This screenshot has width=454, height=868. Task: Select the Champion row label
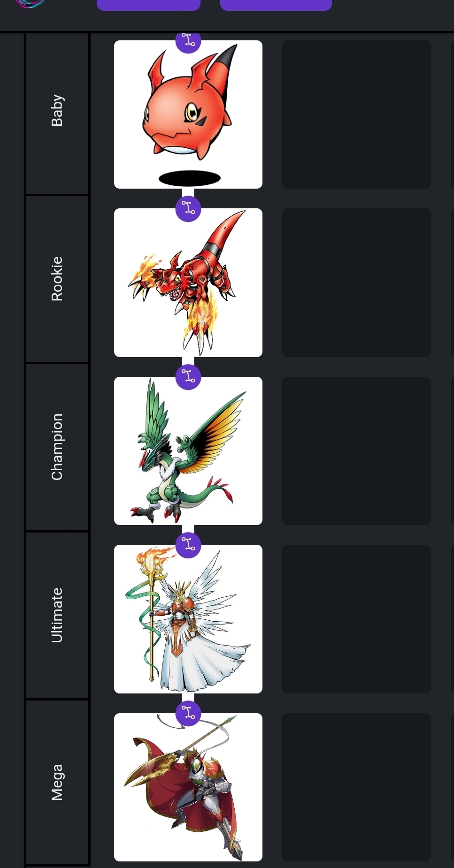click(x=57, y=447)
